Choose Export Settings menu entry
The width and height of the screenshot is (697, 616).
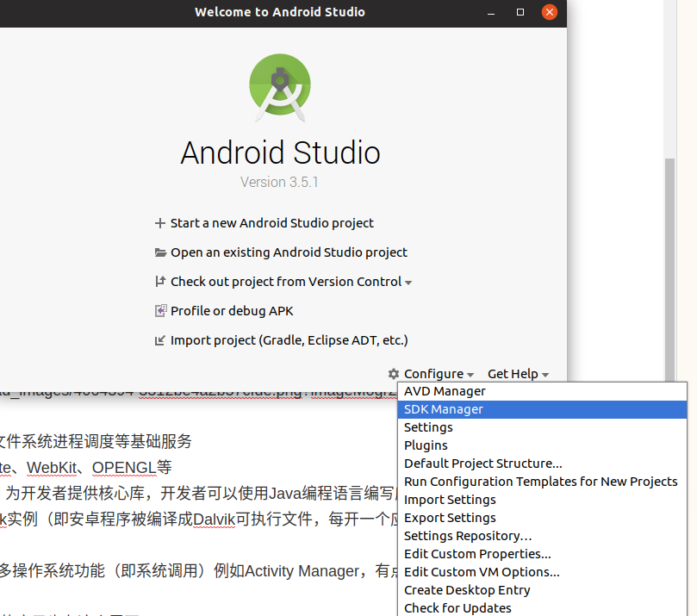click(542, 518)
